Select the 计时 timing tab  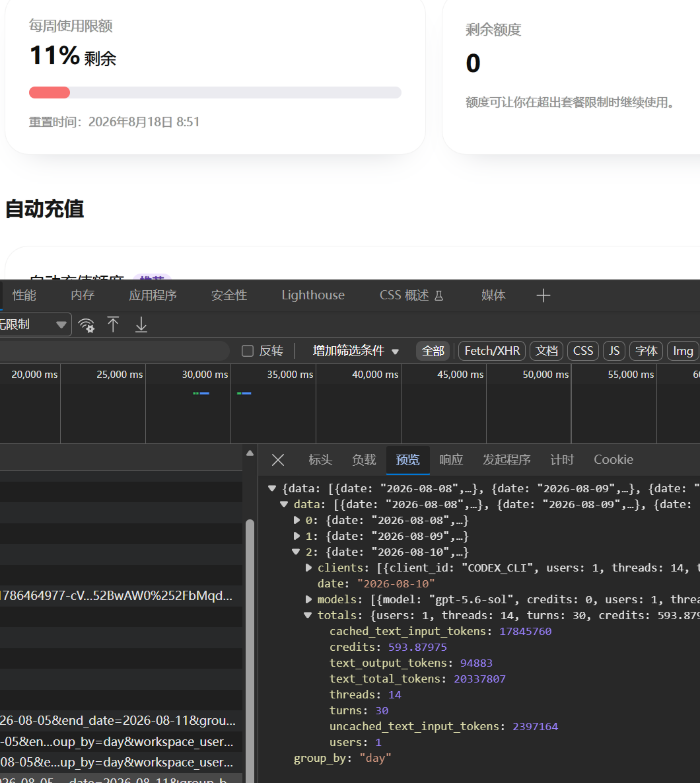pos(562,459)
